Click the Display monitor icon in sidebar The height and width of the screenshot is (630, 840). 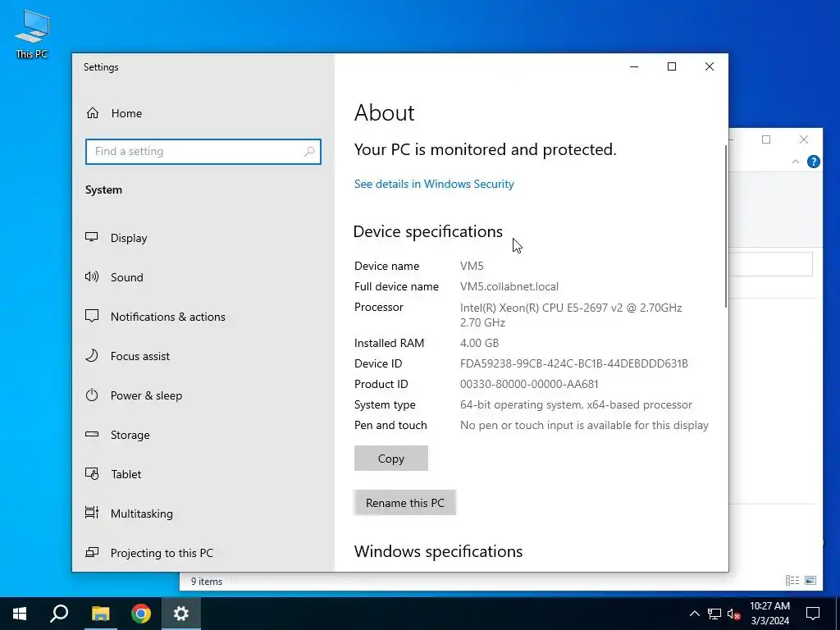(x=92, y=237)
